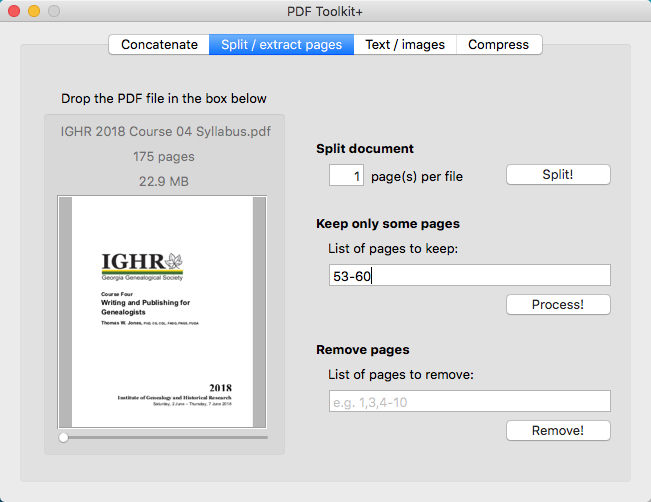
Task: Click the 22.9 MB file size label
Action: point(164,181)
